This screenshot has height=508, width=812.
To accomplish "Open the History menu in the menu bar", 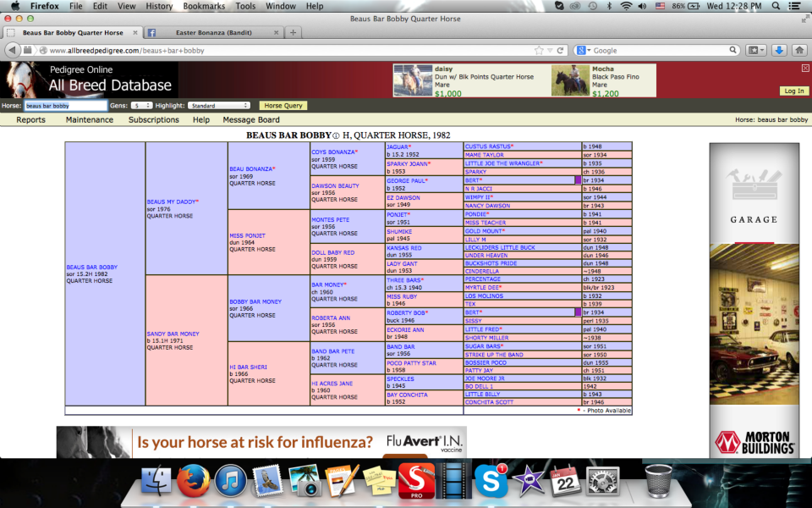I will 159,6.
